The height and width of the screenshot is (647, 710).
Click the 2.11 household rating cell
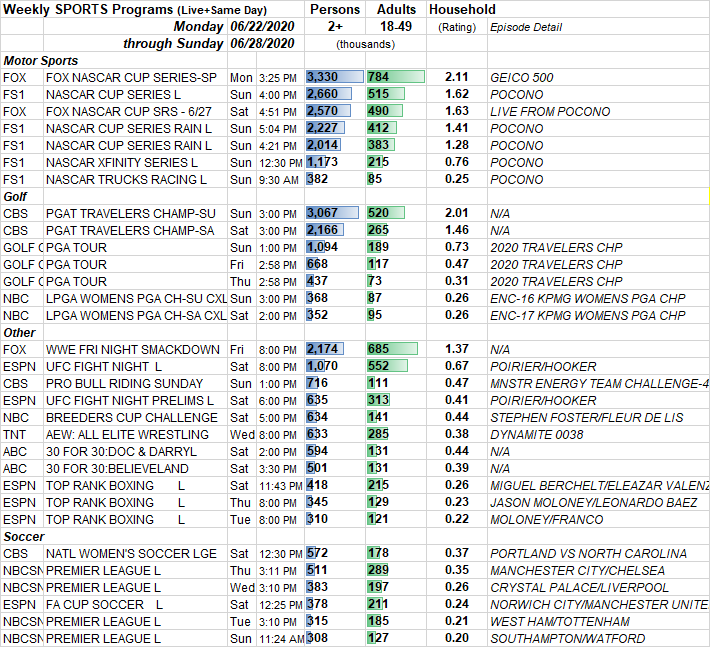456,77
